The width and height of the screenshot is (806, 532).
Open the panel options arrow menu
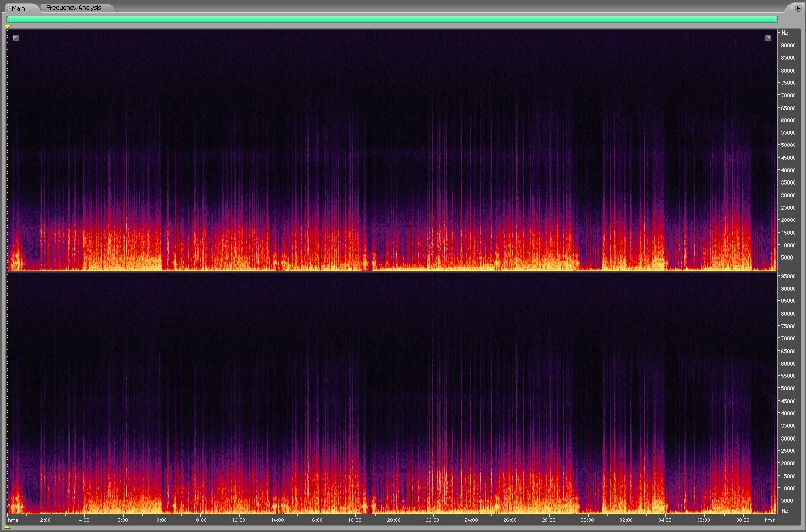[x=798, y=8]
